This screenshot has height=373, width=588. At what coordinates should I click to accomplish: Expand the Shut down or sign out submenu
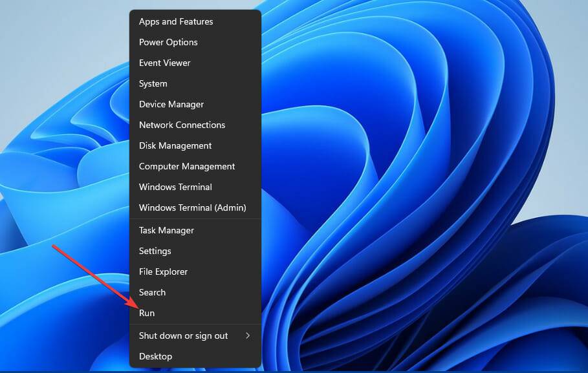[195, 336]
